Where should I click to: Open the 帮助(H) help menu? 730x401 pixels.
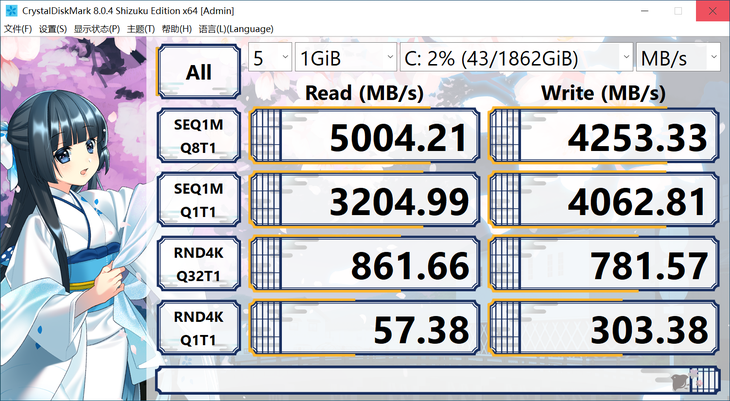coord(176,29)
